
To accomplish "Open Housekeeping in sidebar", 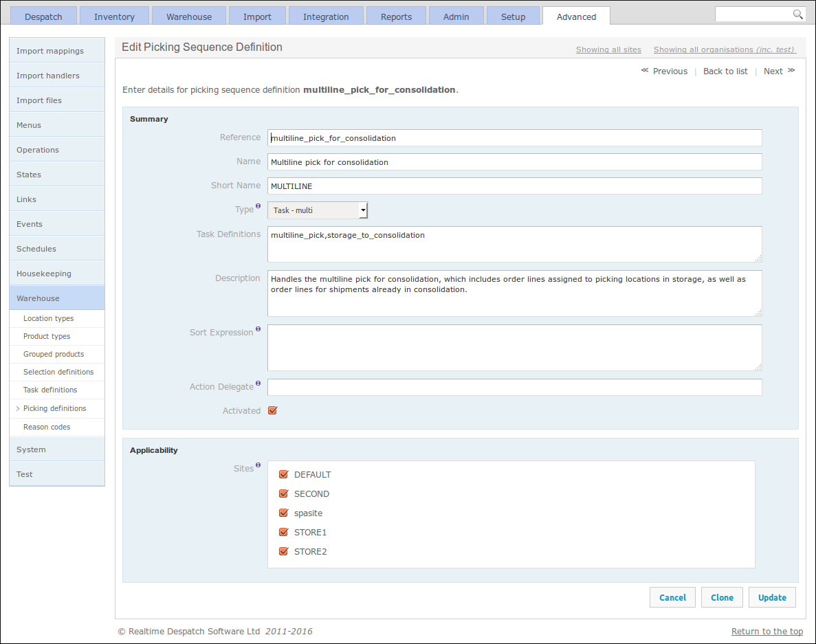I will (57, 273).
